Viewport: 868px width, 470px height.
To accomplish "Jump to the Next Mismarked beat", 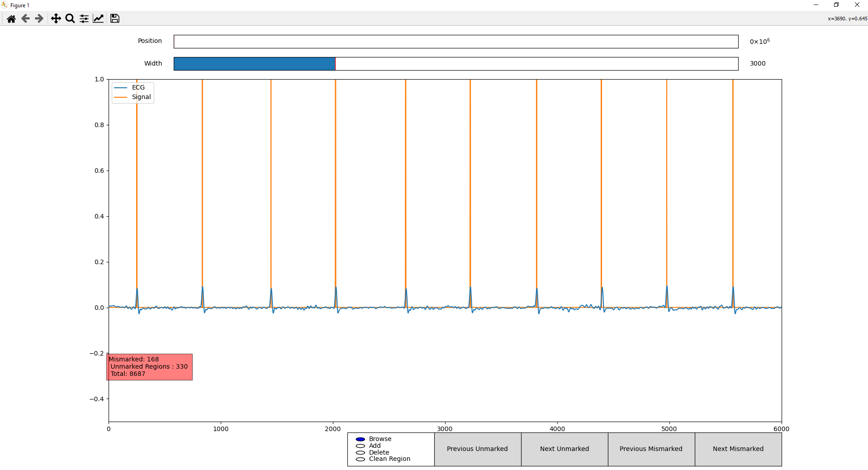I will (738, 449).
